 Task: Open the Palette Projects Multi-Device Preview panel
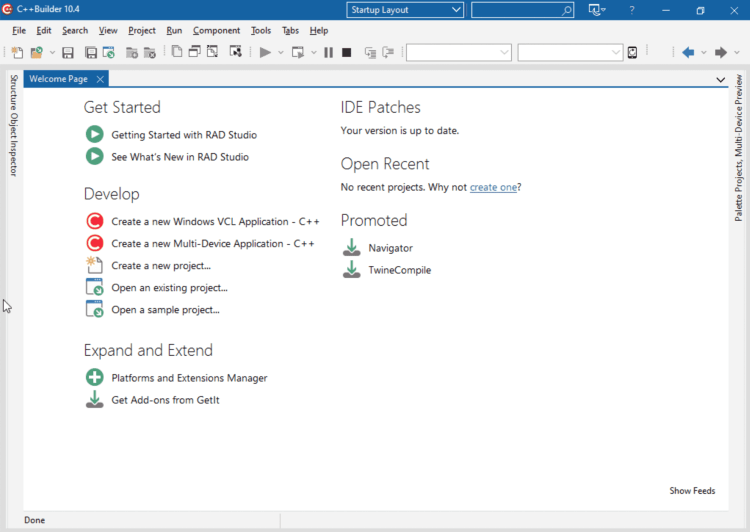pos(739,147)
